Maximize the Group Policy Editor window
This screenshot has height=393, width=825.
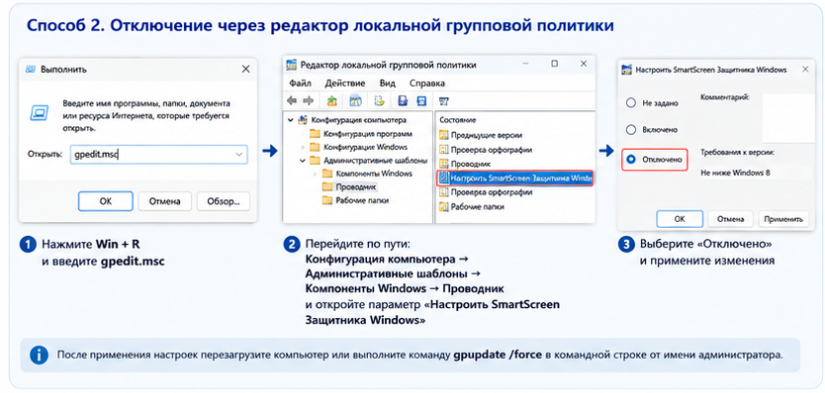554,64
